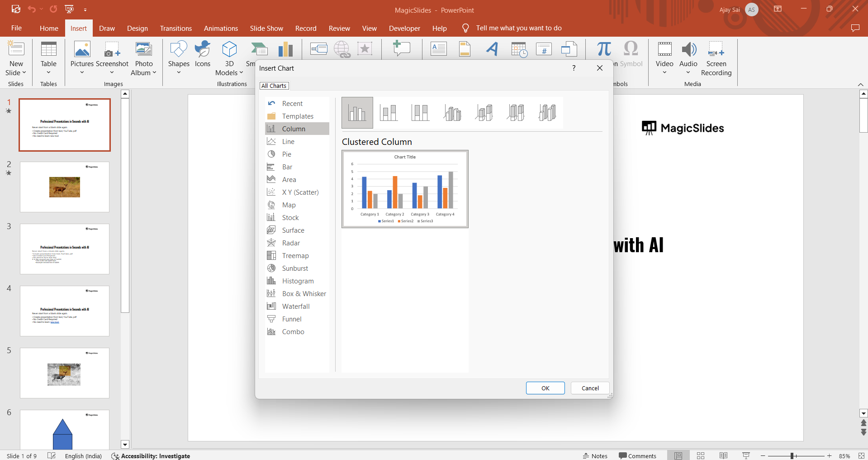Toggle the Notes pane in status bar

pyautogui.click(x=595, y=455)
